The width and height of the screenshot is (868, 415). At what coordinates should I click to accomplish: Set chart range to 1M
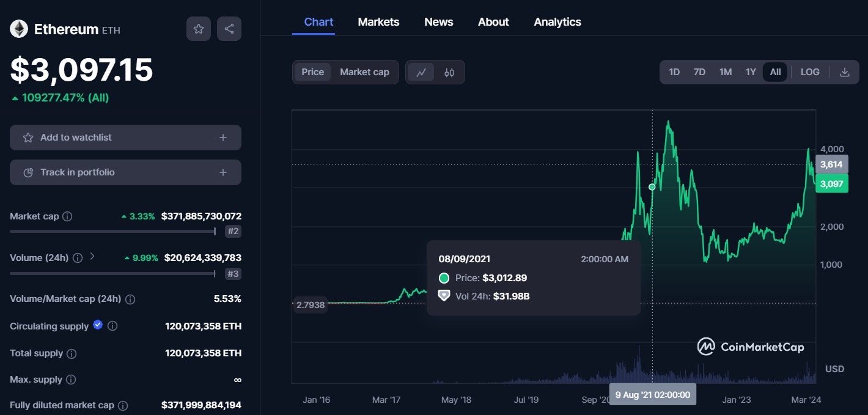726,72
